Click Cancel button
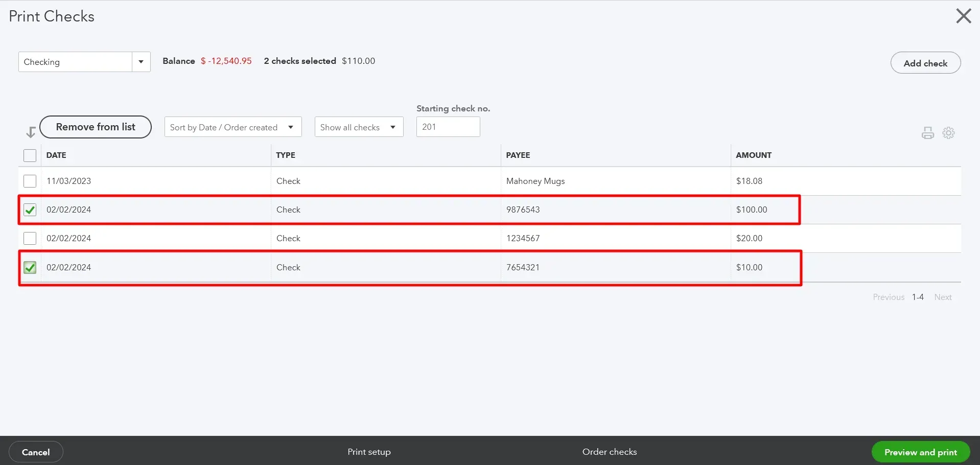The width and height of the screenshot is (980, 465). point(36,452)
